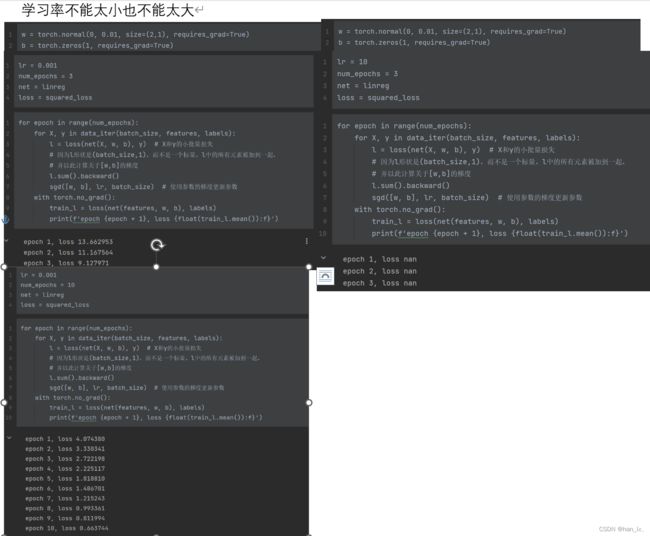Click the line 'lr = 10'
Screen dimensions: 650x536
pyautogui.click(x=352, y=62)
